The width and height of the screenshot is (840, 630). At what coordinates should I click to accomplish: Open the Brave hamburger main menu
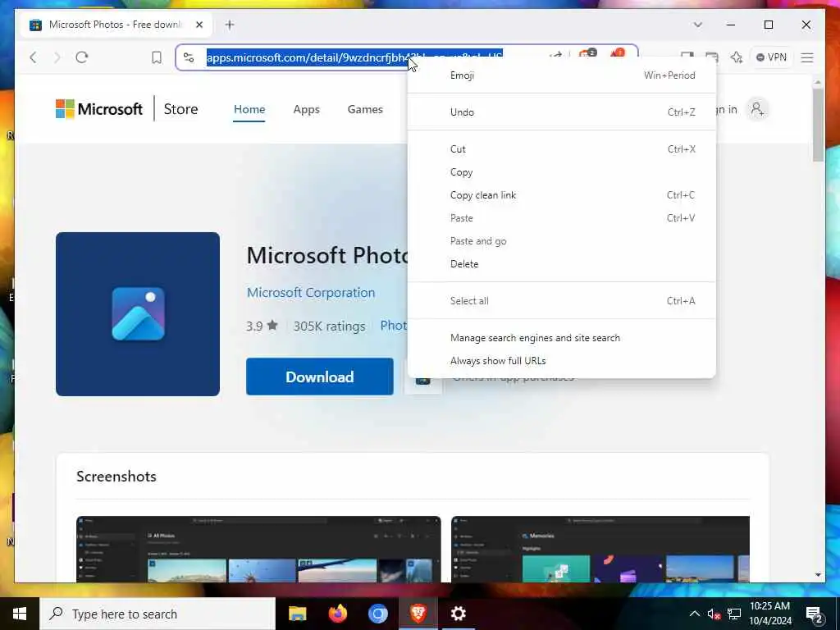[807, 57]
